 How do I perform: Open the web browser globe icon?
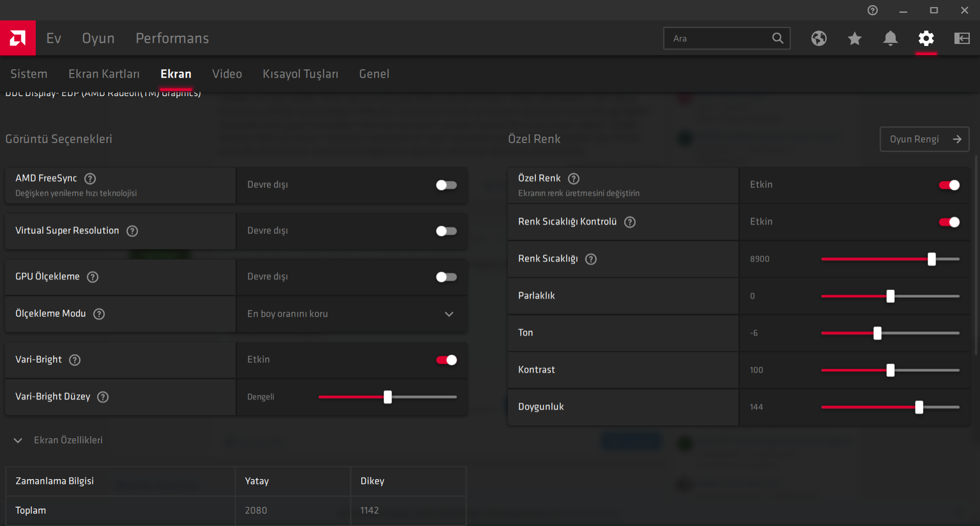tap(819, 38)
